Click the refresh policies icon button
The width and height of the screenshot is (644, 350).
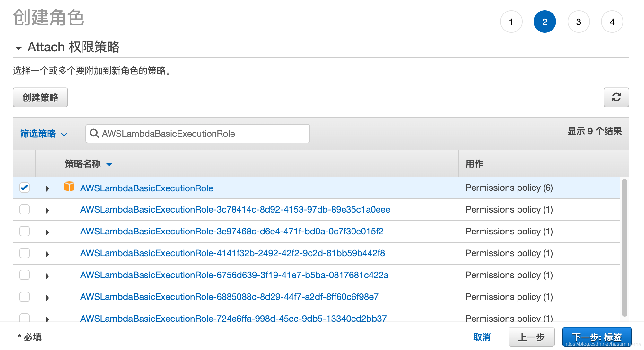[616, 97]
